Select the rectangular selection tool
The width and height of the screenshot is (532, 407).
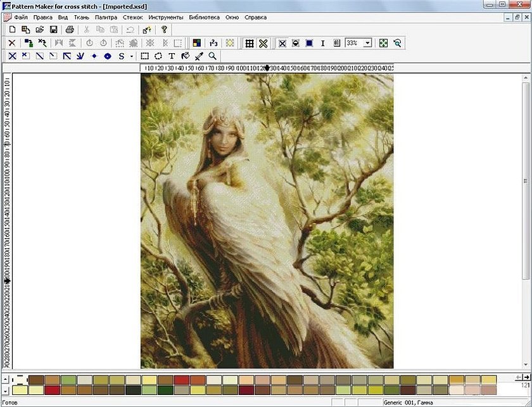[x=145, y=56]
